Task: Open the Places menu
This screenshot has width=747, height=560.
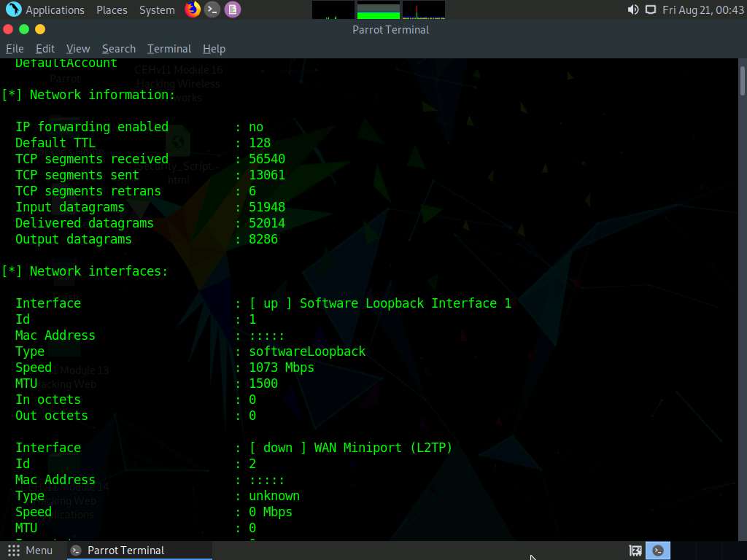Action: 112,10
